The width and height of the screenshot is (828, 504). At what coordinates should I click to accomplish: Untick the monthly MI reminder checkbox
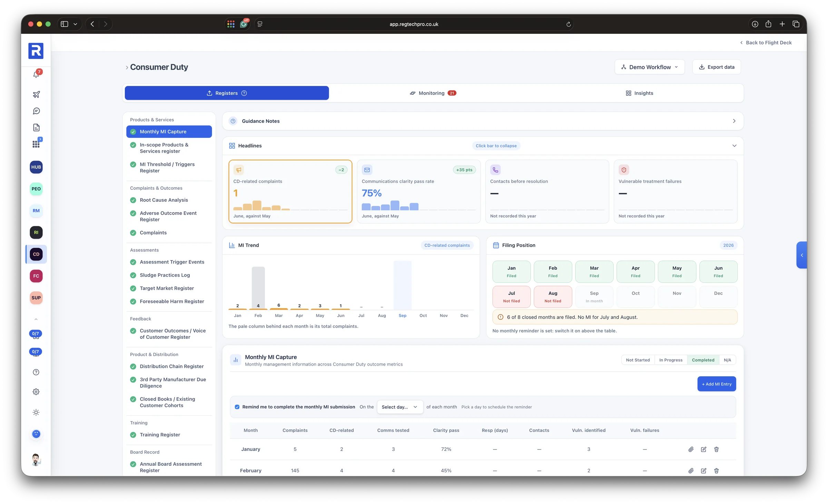(x=237, y=407)
